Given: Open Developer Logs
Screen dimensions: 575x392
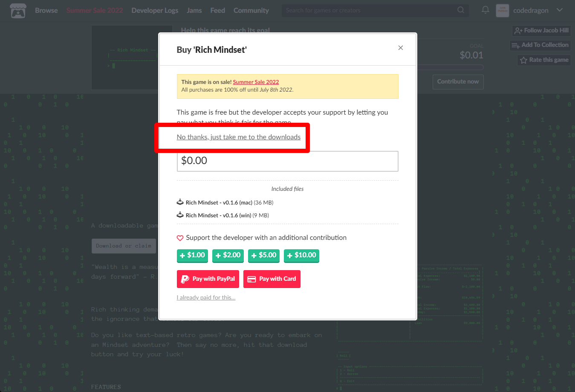Looking at the screenshot, I should tap(155, 10).
